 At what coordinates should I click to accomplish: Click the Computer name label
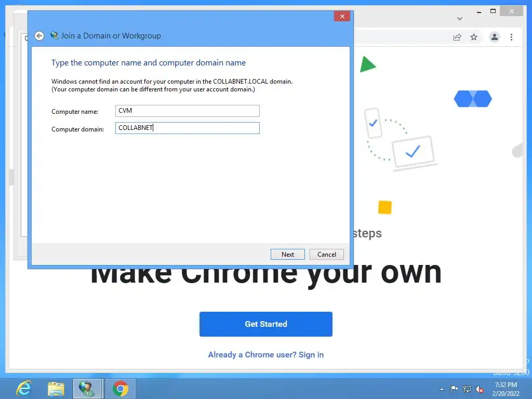coord(75,112)
